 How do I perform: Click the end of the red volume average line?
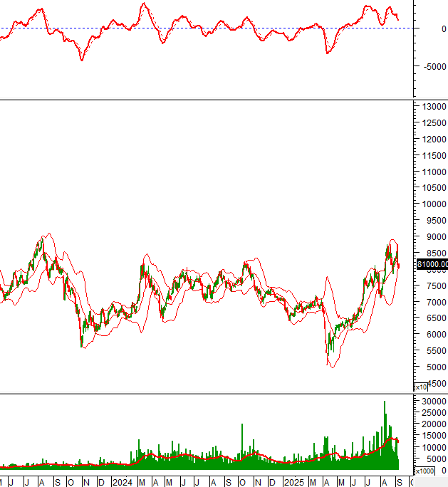pos(398,442)
